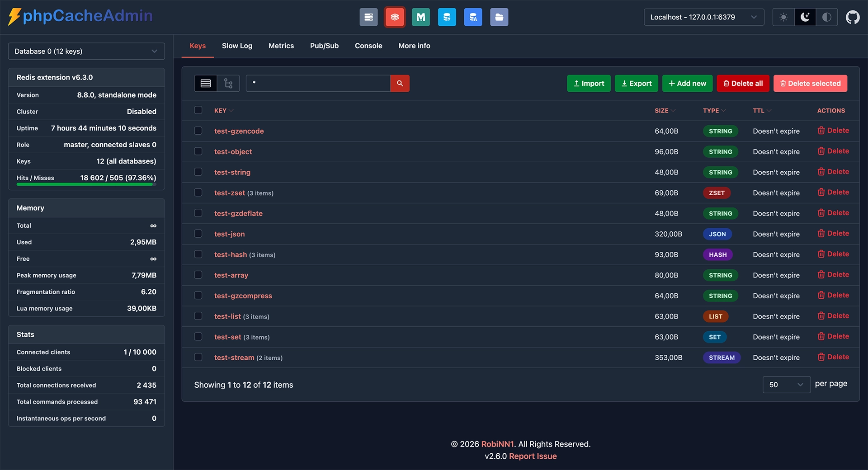
Task: Mark the test-stream row checkbox
Action: point(198,357)
